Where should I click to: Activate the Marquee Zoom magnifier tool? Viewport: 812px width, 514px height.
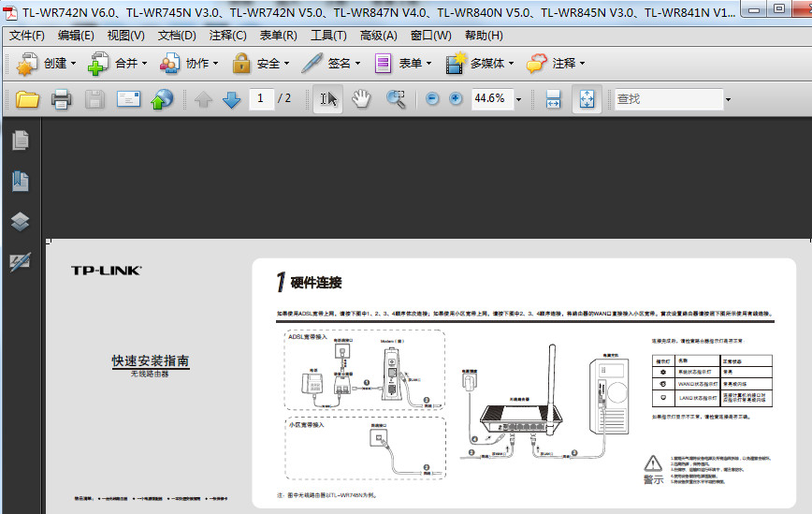point(396,98)
